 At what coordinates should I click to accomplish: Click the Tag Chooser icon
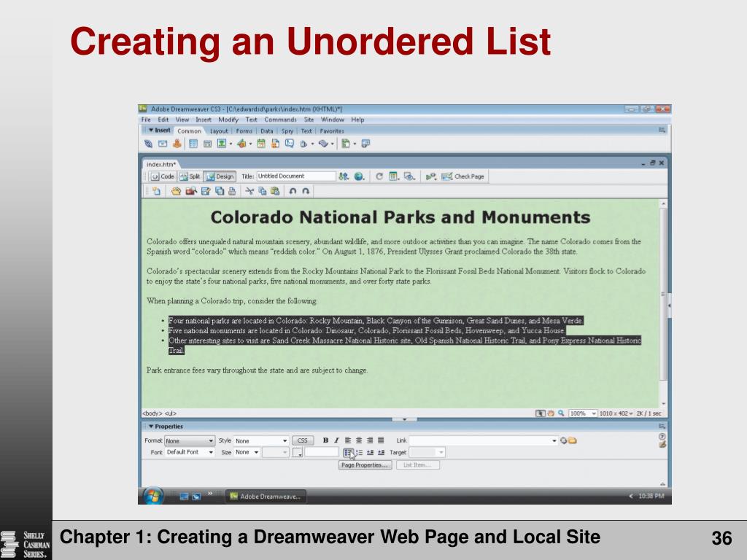[365, 144]
